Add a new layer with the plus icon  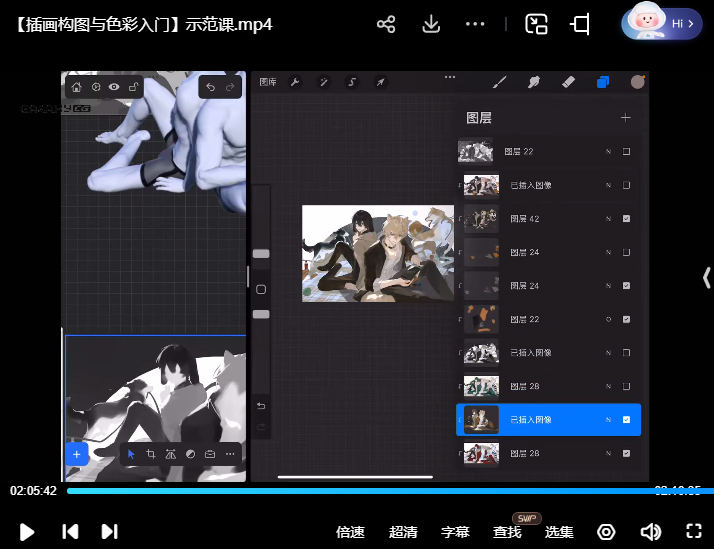coord(626,118)
